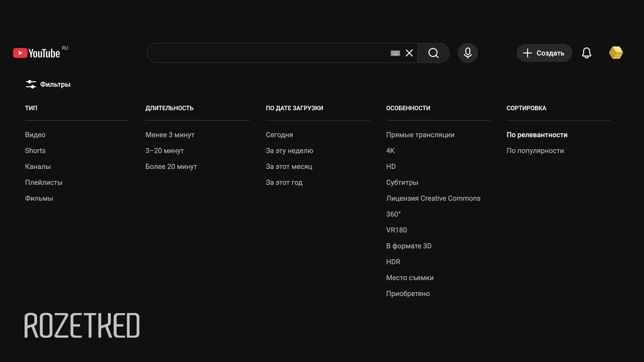The height and width of the screenshot is (362, 644).
Task: Clear search with the X icon
Action: click(x=409, y=53)
